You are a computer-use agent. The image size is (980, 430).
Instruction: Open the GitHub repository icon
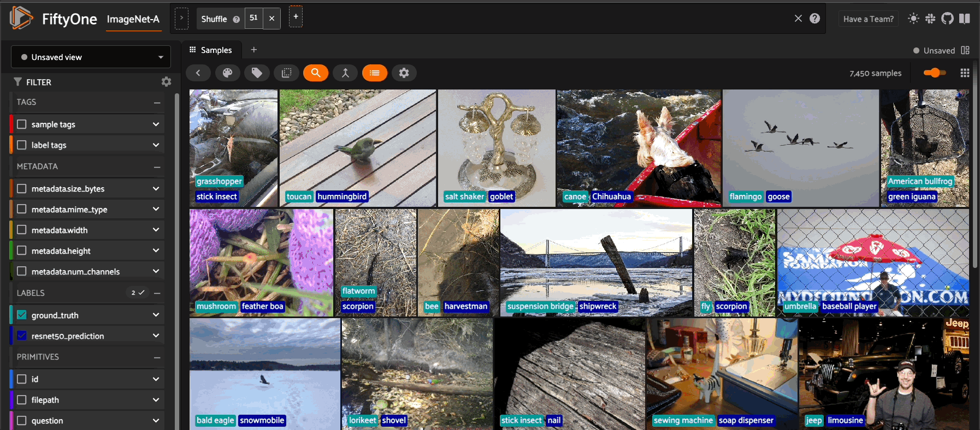pos(947,19)
